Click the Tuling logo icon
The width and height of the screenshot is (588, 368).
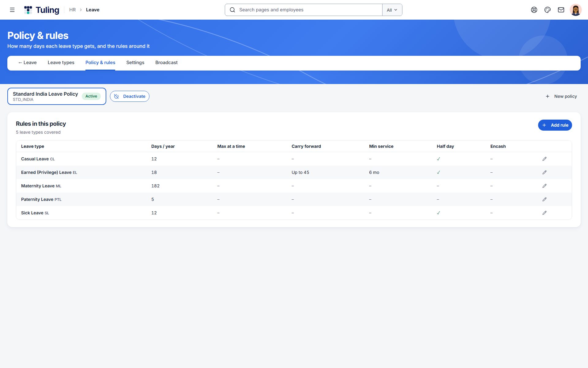(x=28, y=10)
